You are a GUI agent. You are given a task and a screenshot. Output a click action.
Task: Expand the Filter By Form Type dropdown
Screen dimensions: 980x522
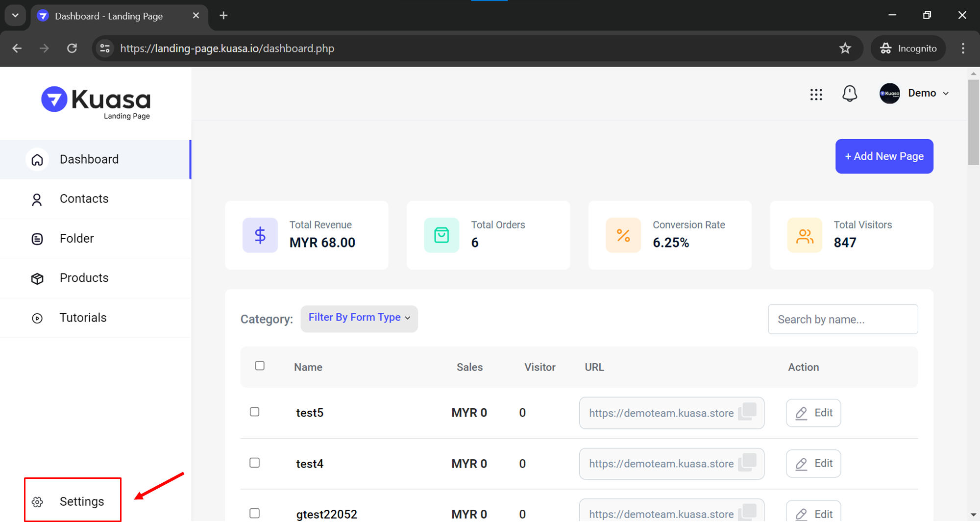tap(359, 319)
